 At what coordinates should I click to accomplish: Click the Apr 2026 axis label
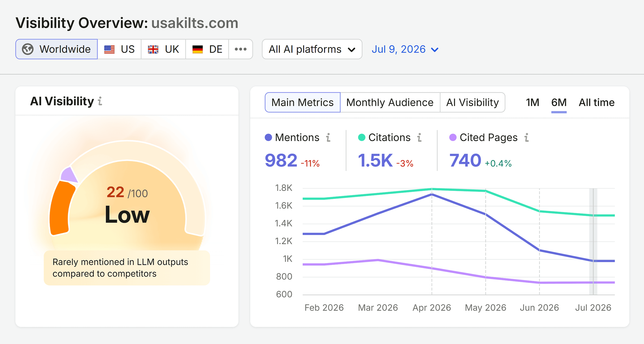tap(432, 308)
